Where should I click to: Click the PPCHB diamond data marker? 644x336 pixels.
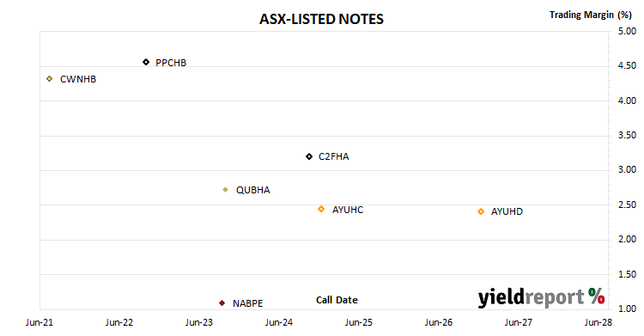tap(146, 62)
